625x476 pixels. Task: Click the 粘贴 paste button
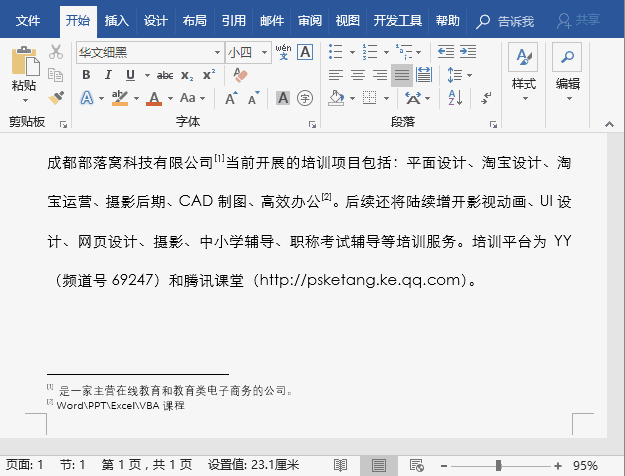[24, 72]
